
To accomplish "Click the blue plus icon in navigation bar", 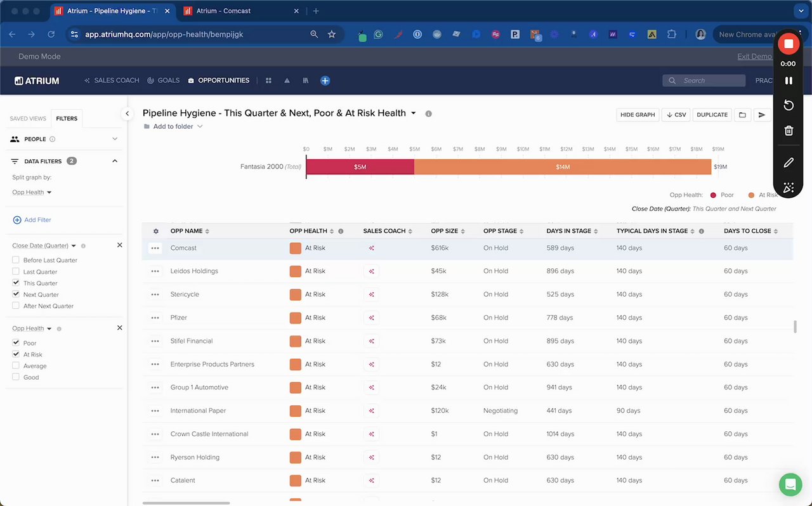I will click(x=325, y=81).
